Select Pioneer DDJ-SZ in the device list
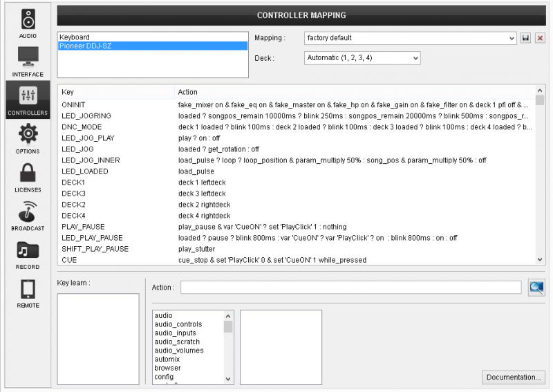553x392 pixels. tap(153, 46)
